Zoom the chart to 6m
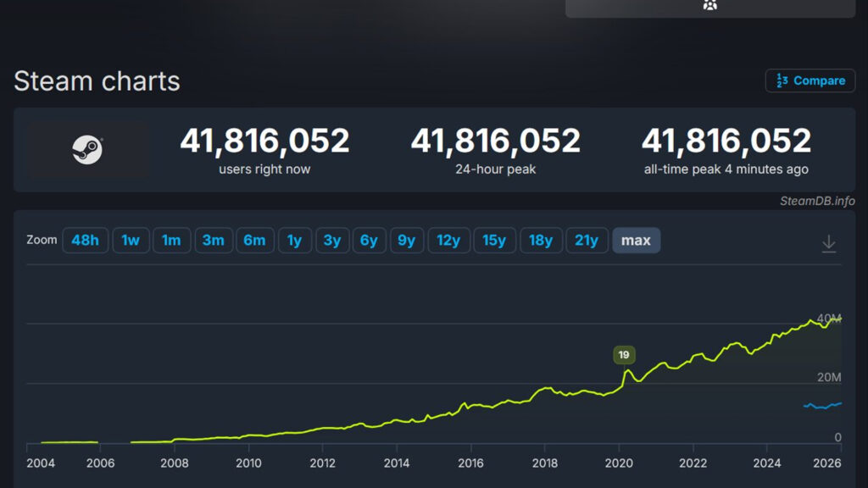The height and width of the screenshot is (488, 868). coord(254,241)
